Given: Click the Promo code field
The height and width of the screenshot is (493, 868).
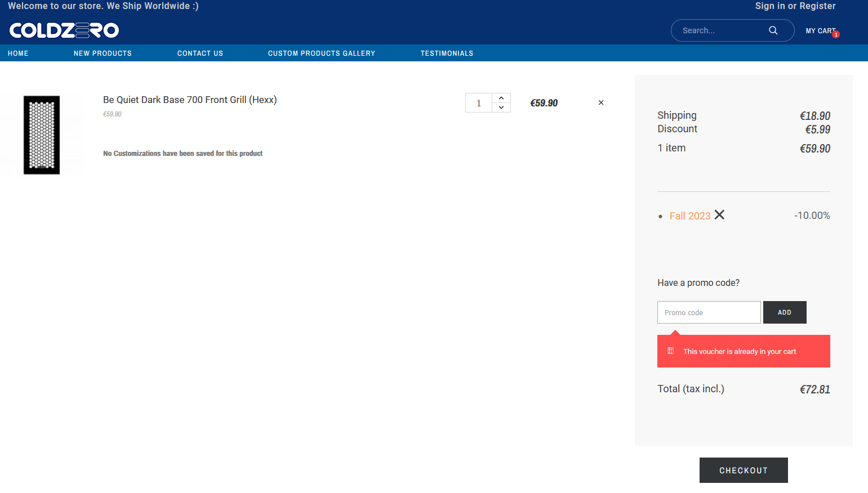Looking at the screenshot, I should tap(709, 312).
